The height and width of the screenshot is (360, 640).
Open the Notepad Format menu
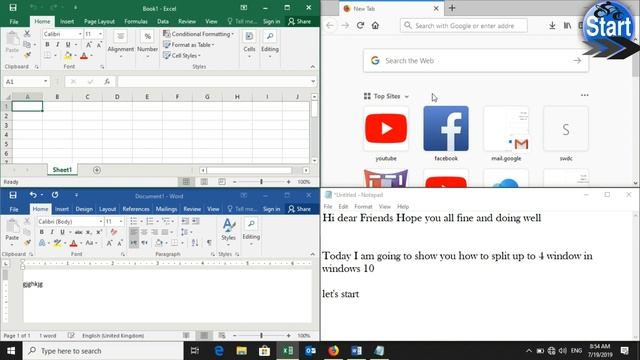363,207
